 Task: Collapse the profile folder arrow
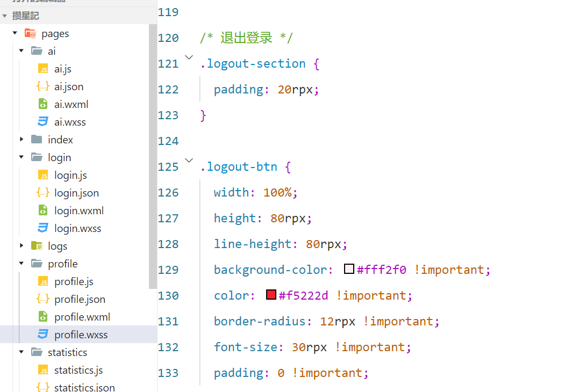(x=22, y=263)
